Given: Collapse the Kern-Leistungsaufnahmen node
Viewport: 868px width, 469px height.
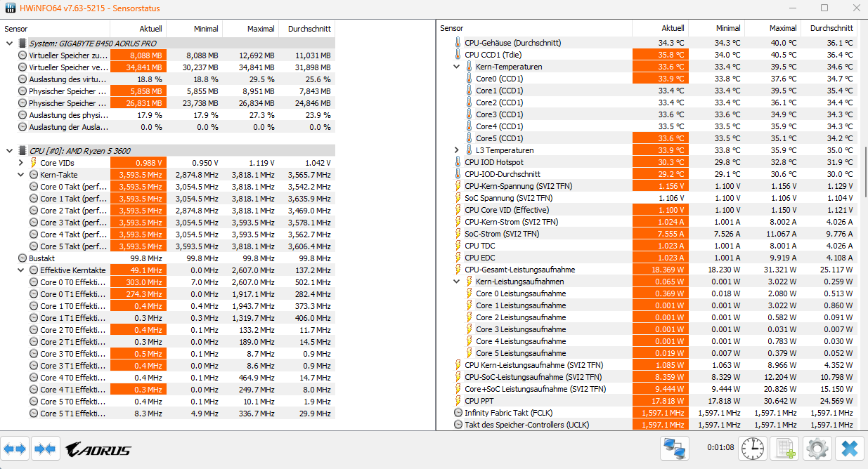Looking at the screenshot, I should pos(457,282).
